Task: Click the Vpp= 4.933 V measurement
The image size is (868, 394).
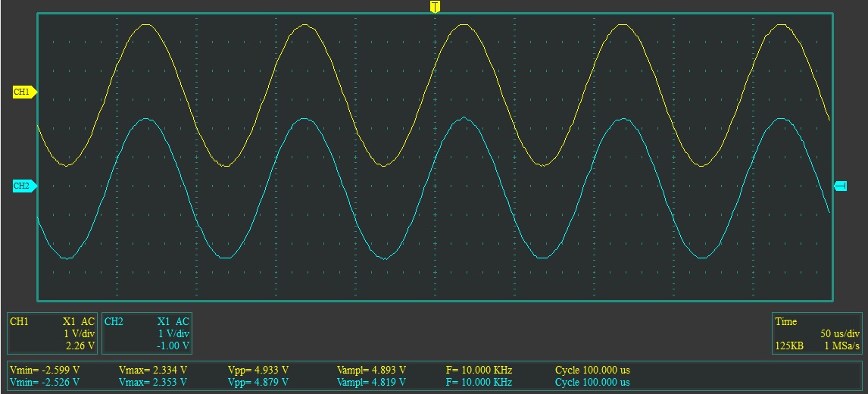Action: coord(258,370)
